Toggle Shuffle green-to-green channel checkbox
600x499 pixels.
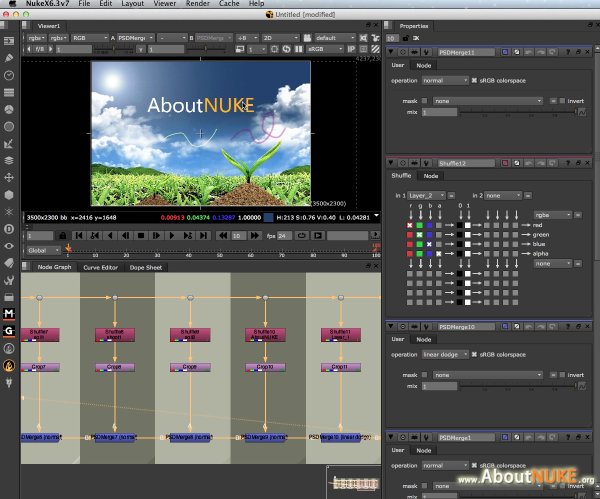coord(419,235)
